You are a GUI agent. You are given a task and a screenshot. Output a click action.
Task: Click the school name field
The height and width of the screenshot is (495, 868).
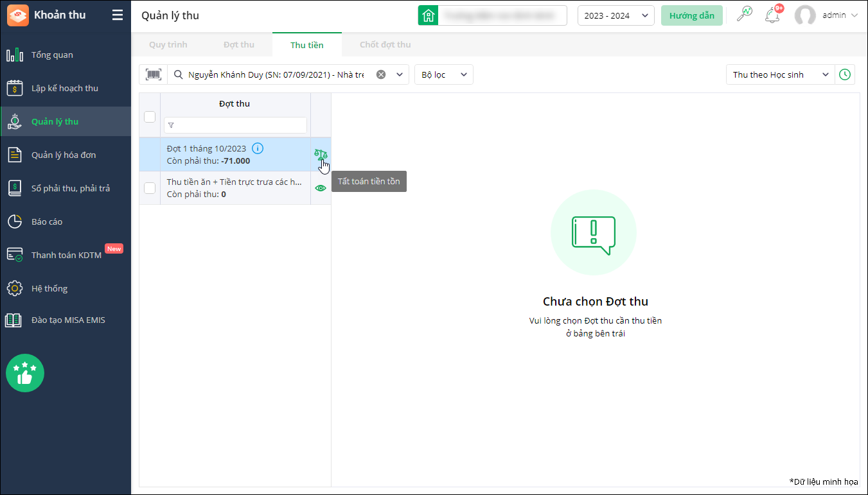(502, 15)
